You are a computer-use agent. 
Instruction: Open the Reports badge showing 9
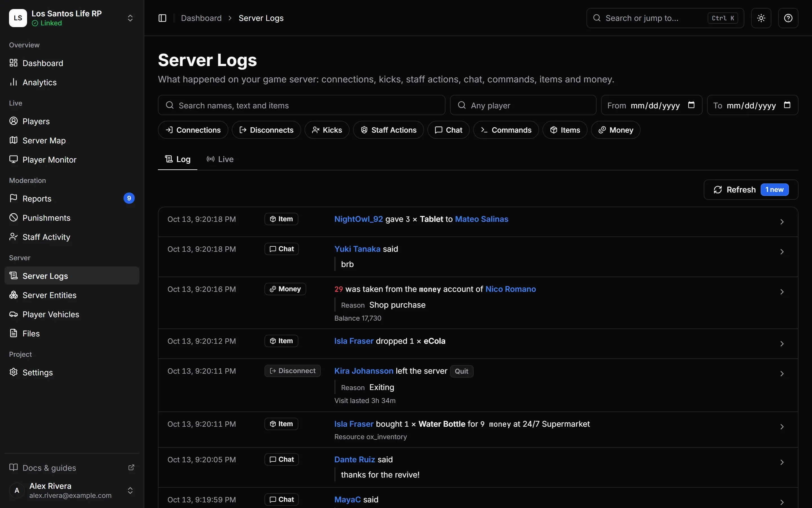[x=129, y=198]
